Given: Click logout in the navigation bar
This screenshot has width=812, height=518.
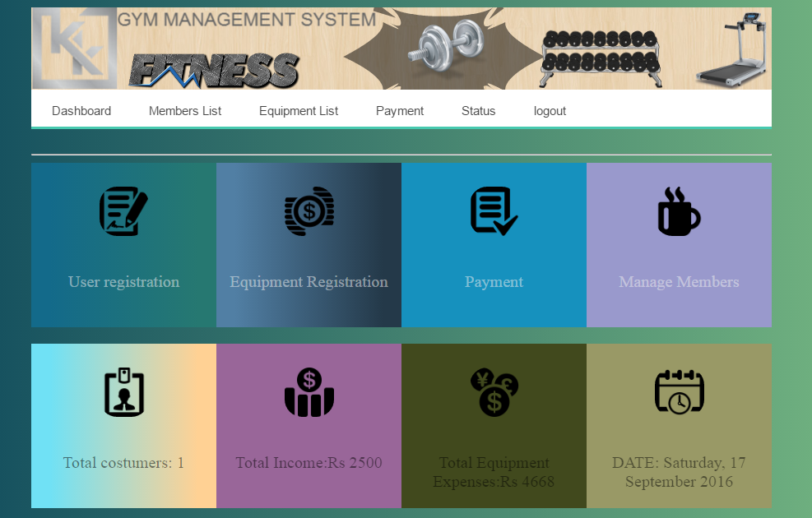Looking at the screenshot, I should pyautogui.click(x=550, y=110).
